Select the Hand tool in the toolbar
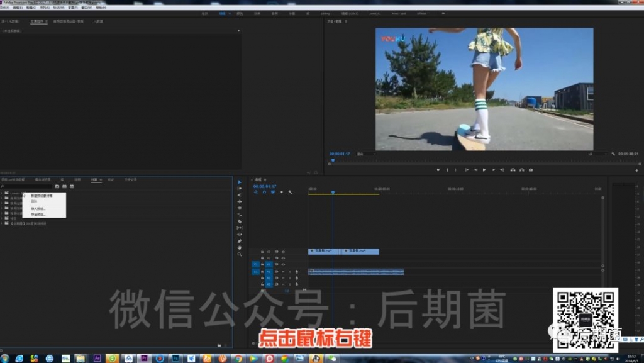 [240, 248]
